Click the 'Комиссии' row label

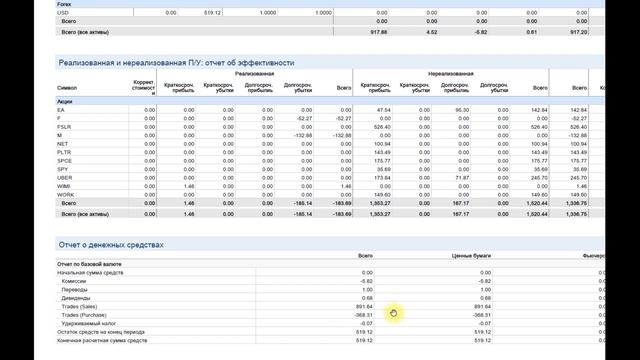pyautogui.click(x=73, y=281)
